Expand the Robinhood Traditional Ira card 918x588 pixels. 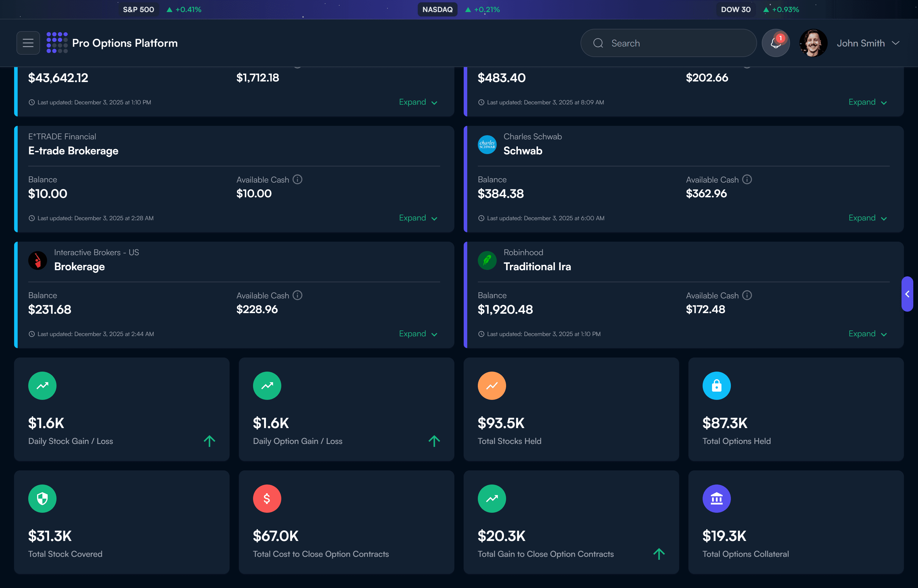click(867, 333)
